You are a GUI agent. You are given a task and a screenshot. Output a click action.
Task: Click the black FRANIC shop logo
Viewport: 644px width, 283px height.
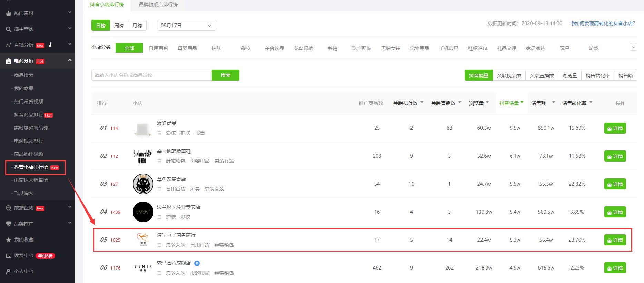143,212
